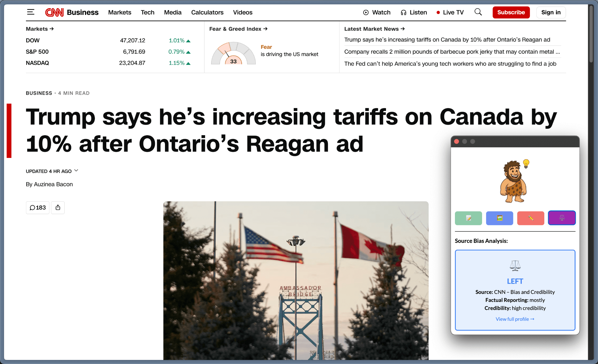Viewport: 598px width, 364px height.
Task: Open the Fed young tech workers headline
Action: point(450,64)
